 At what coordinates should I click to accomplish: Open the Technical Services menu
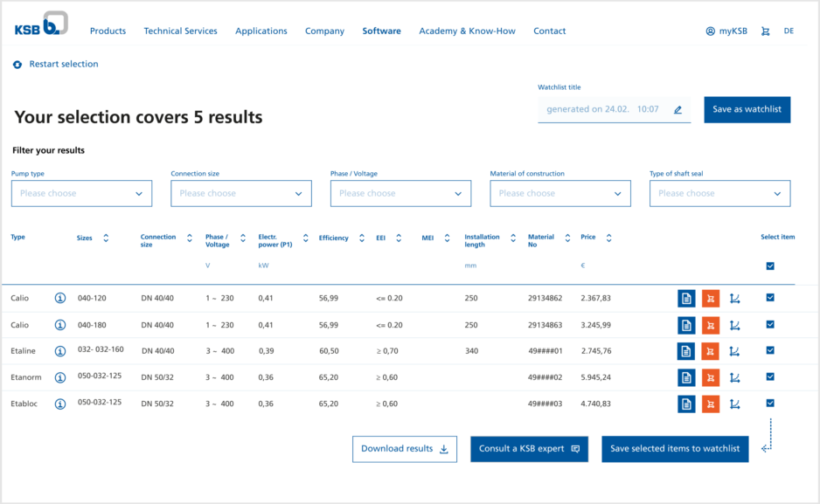point(180,31)
